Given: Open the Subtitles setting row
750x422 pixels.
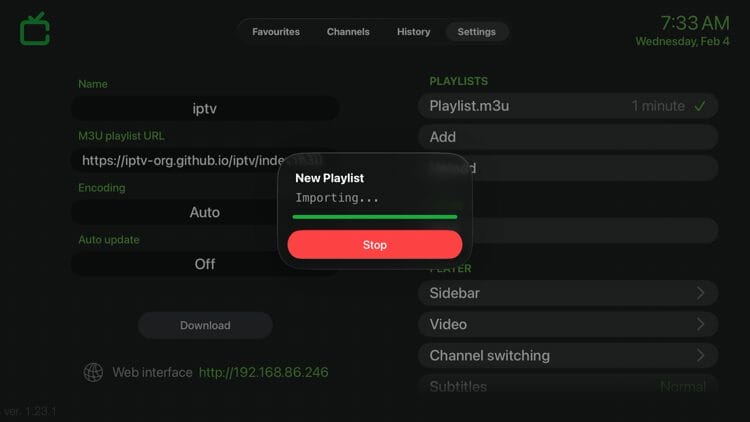Looking at the screenshot, I should tap(568, 386).
